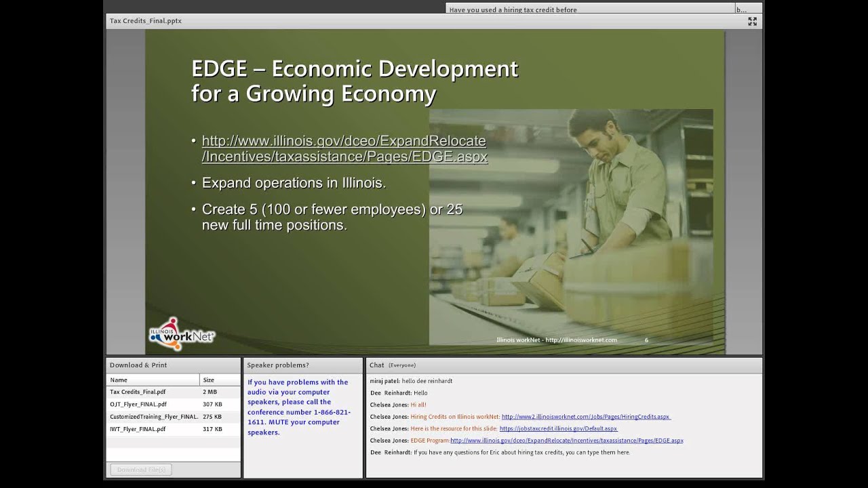Click the 'Expand operations in Illinois' bullet
Screen dimensions: 868x488
point(294,183)
